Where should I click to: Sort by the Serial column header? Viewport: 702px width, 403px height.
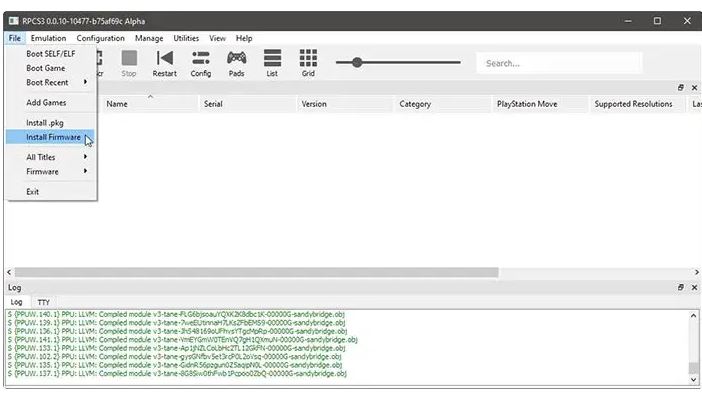coord(247,104)
